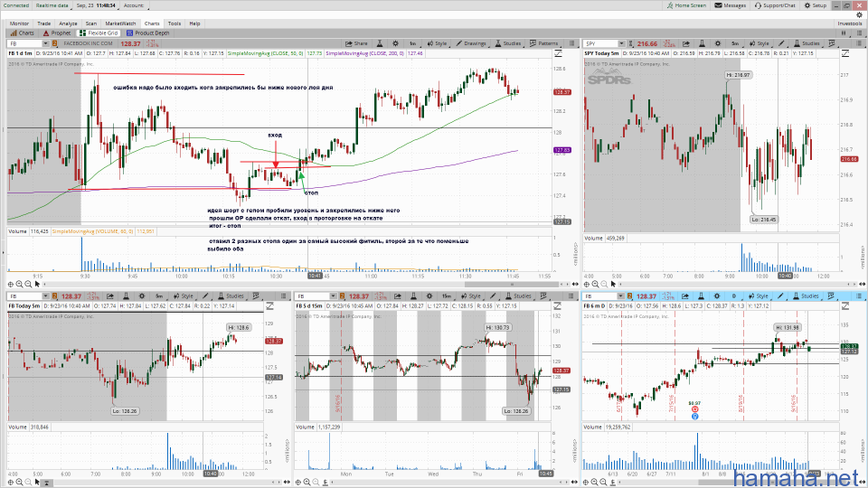
Task: Open the Studies menu on main FB chart
Action: (x=507, y=43)
